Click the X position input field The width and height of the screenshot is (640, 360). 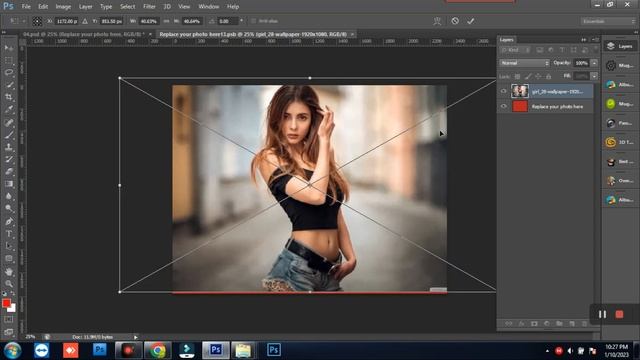[67, 21]
